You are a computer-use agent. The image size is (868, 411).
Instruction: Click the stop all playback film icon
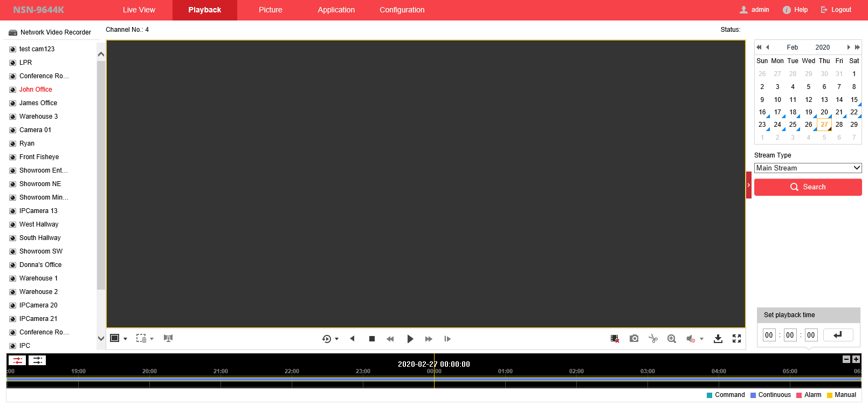click(615, 339)
